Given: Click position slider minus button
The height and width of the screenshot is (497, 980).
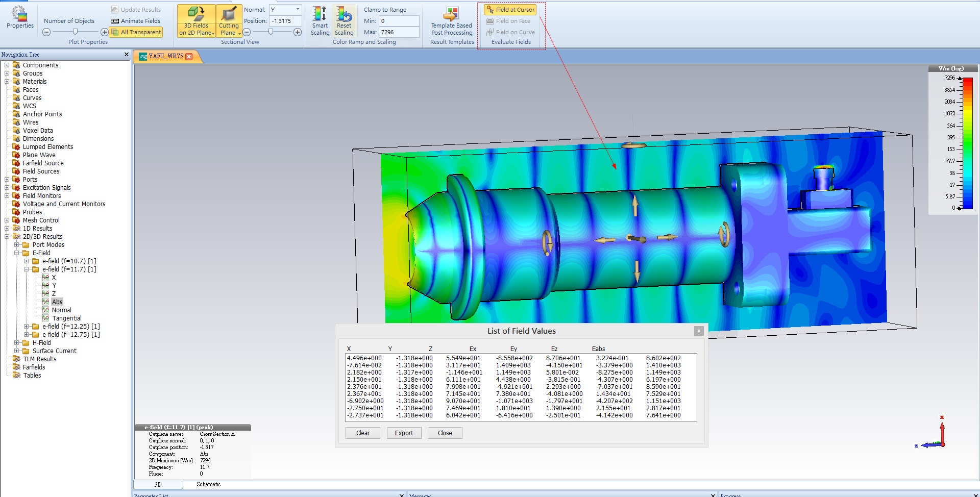Looking at the screenshot, I should click(247, 32).
